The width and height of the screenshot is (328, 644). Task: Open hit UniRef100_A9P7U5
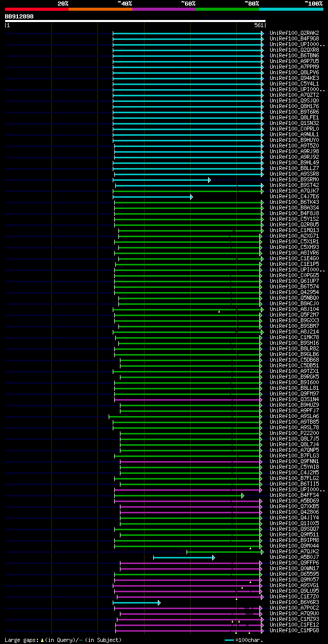tap(294, 61)
